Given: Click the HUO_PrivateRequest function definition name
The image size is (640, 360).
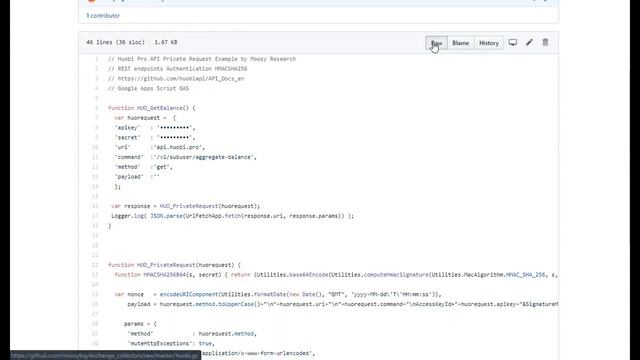Looking at the screenshot, I should click(166, 265).
